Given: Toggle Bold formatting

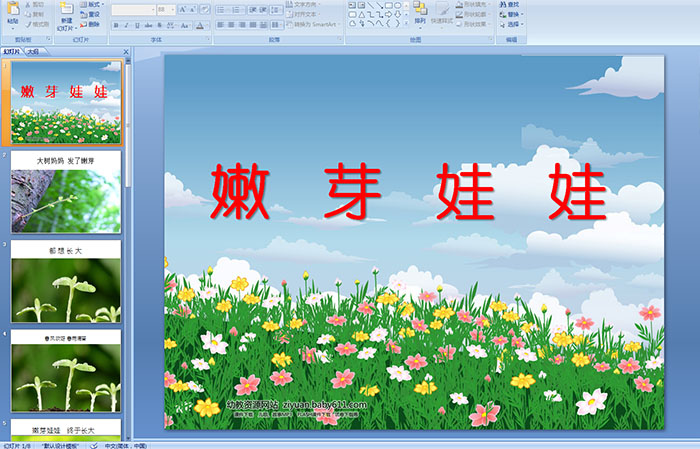Looking at the screenshot, I should [x=116, y=25].
